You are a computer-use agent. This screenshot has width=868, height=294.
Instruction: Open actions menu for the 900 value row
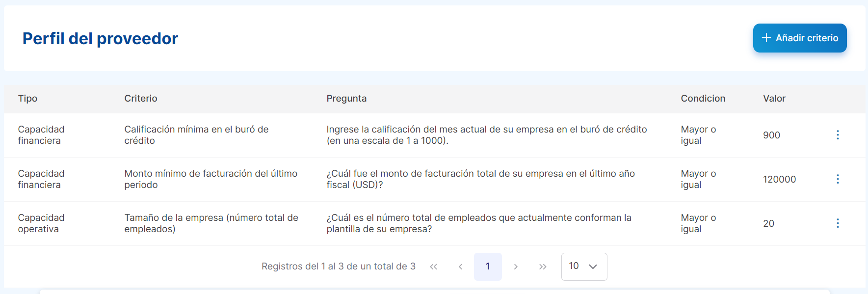pos(837,135)
